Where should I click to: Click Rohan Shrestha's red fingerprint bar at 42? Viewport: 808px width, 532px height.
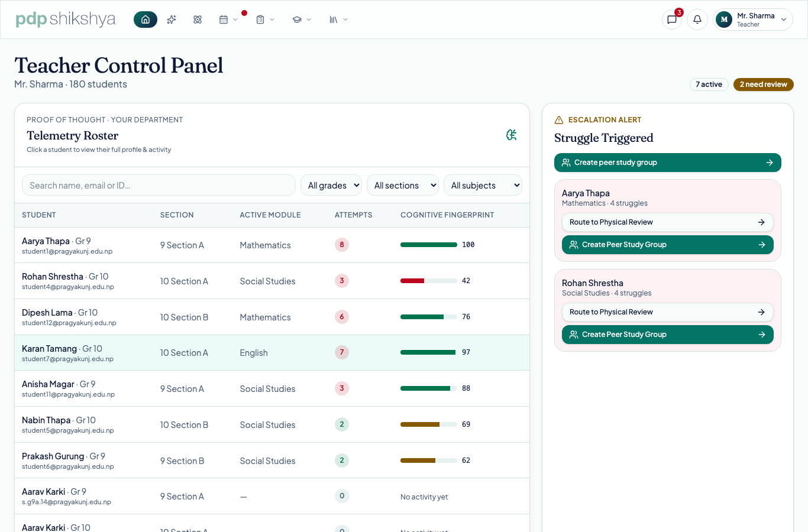coord(429,281)
